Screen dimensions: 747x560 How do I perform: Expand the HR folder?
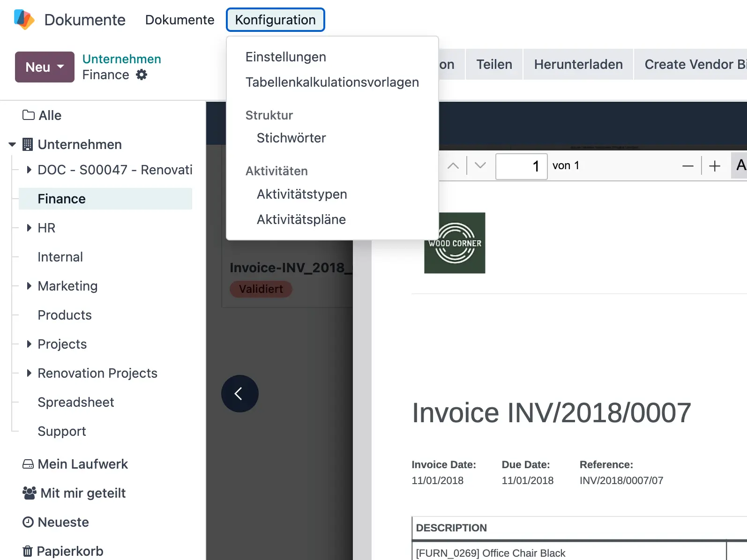tap(29, 228)
